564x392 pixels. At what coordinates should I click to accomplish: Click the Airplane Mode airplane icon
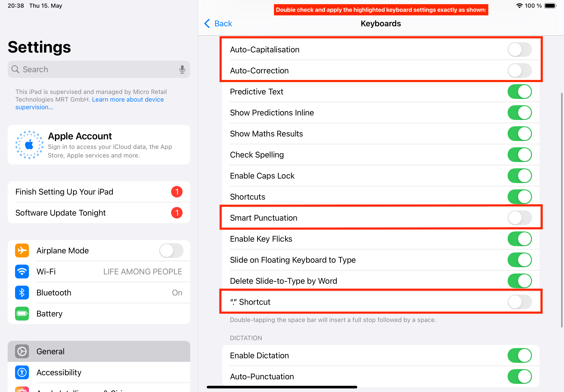pos(22,250)
